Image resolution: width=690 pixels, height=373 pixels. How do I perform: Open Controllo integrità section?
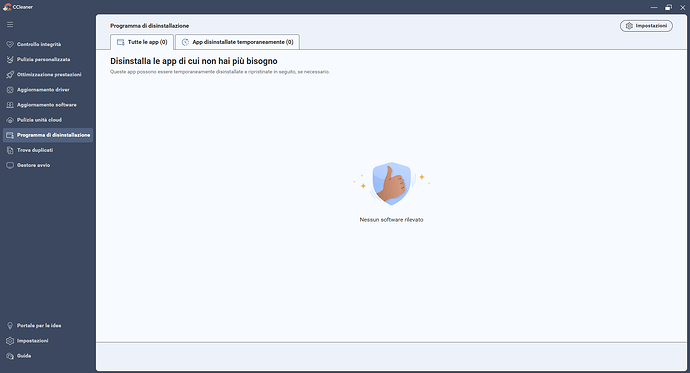39,44
